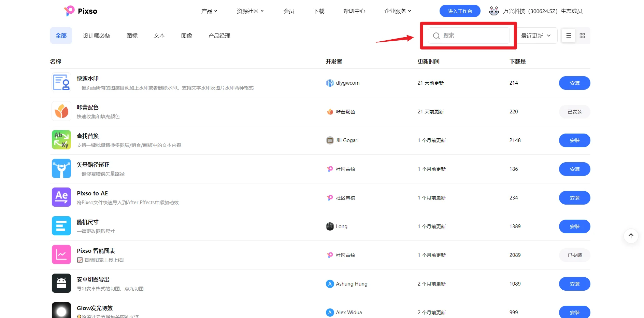Select the 查找替换 plugin icon
The width and height of the screenshot is (644, 318).
(x=61, y=140)
